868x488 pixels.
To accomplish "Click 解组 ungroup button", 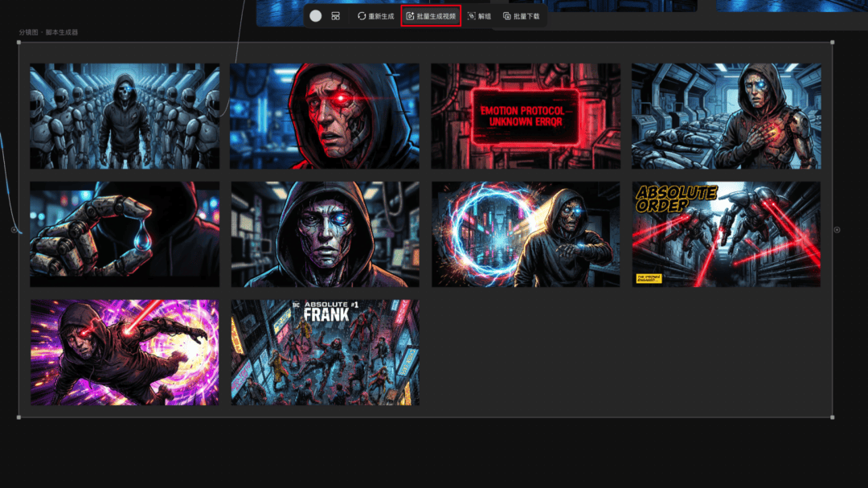I will pyautogui.click(x=479, y=16).
